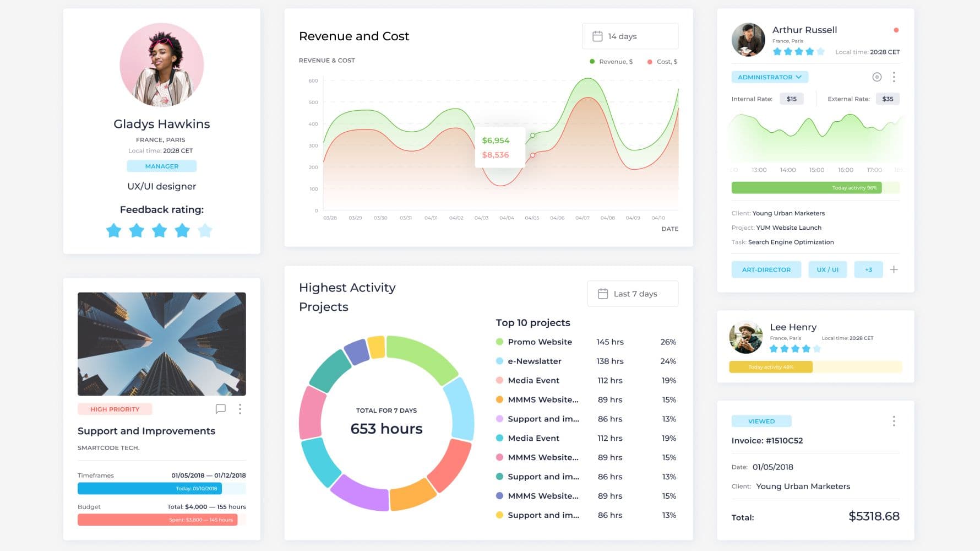Click the fifth star in Gladys Hawkins' feedback rating
This screenshot has width=980, height=551.
coord(205,230)
